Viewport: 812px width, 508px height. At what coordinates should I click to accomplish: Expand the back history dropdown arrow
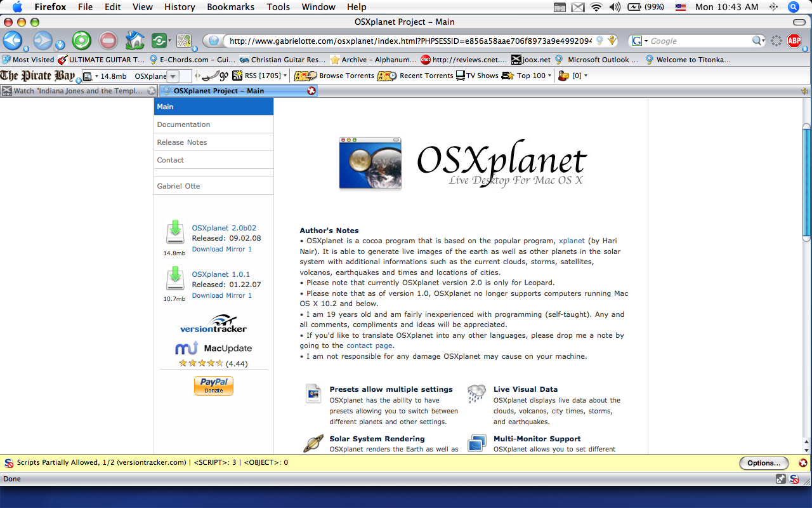coord(26,48)
